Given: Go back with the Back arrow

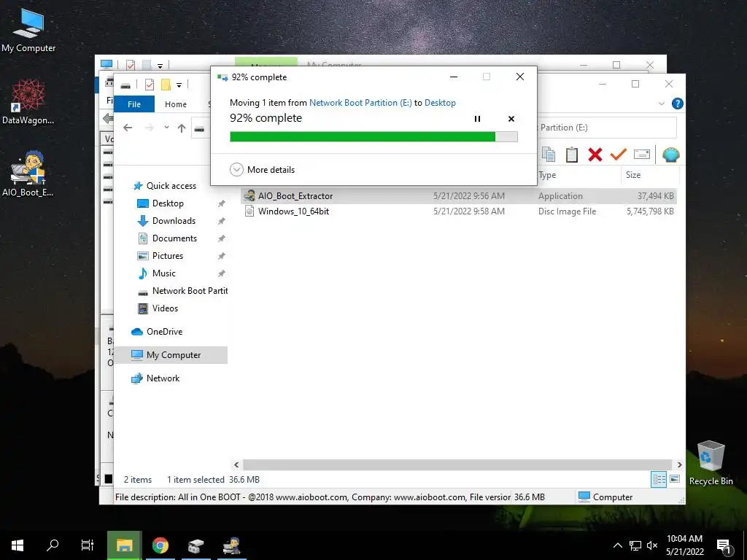Looking at the screenshot, I should pos(128,128).
